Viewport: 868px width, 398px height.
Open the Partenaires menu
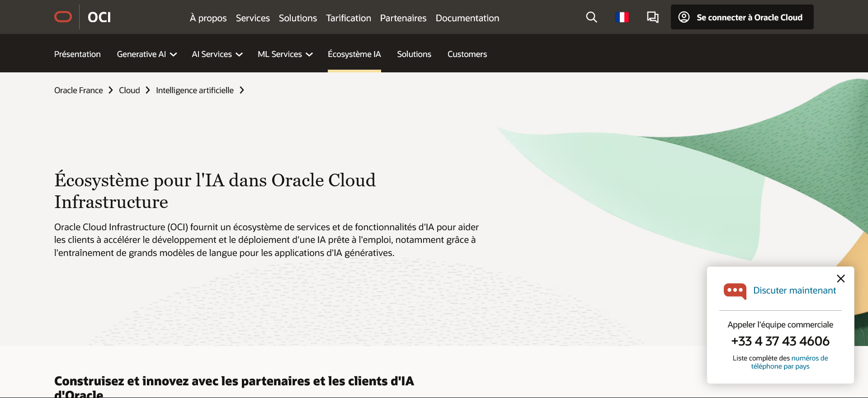pyautogui.click(x=403, y=18)
